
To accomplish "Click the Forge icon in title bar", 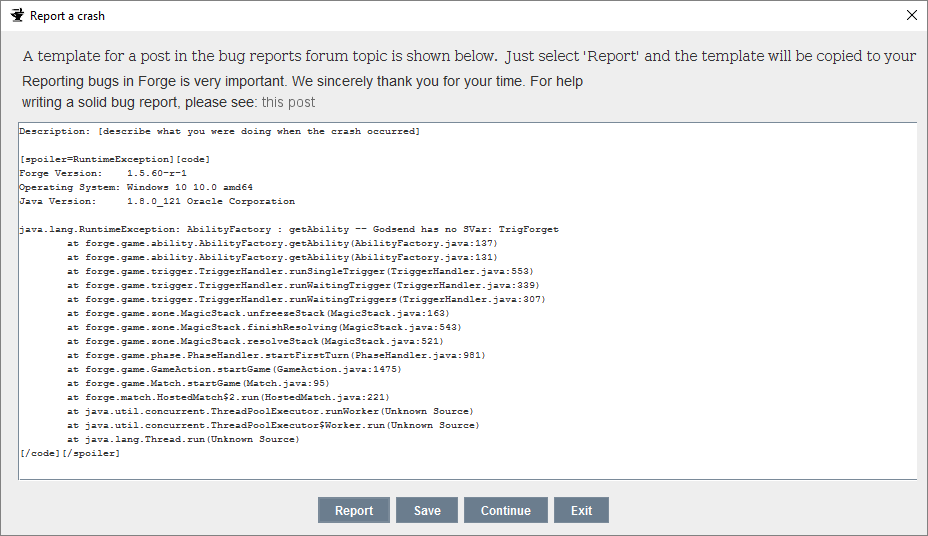I will 16,15.
